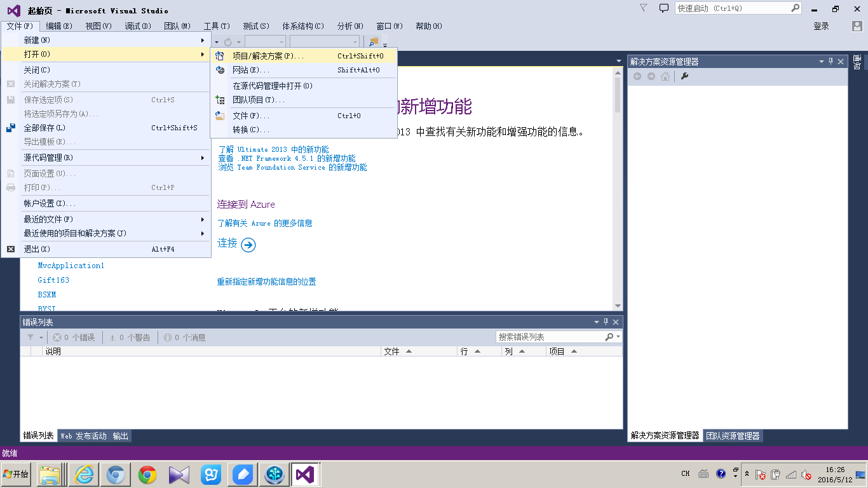Select 项目/解决方案(P)... in the open submenu
868x488 pixels.
pyautogui.click(x=268, y=56)
